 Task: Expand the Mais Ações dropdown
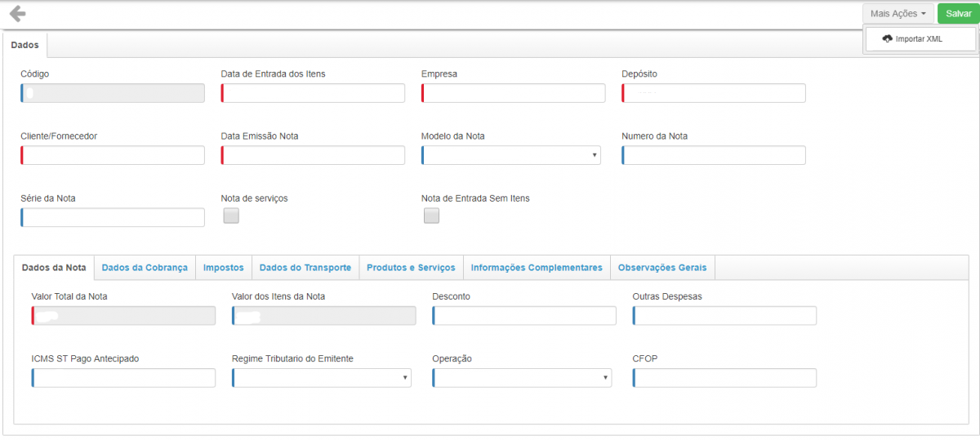pyautogui.click(x=898, y=14)
